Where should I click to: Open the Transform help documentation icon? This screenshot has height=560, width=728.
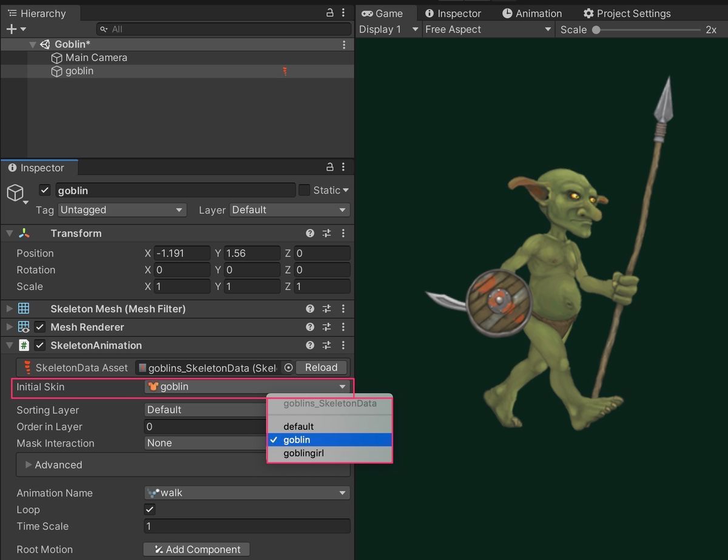pyautogui.click(x=310, y=233)
